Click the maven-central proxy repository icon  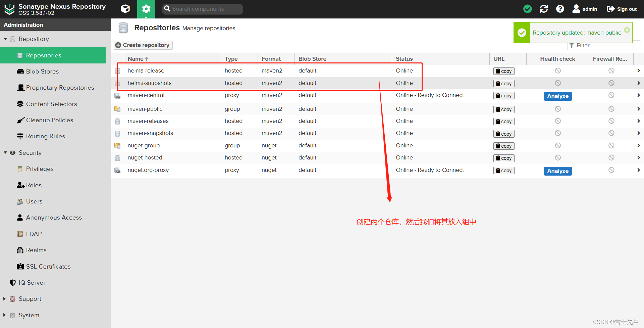click(x=117, y=96)
